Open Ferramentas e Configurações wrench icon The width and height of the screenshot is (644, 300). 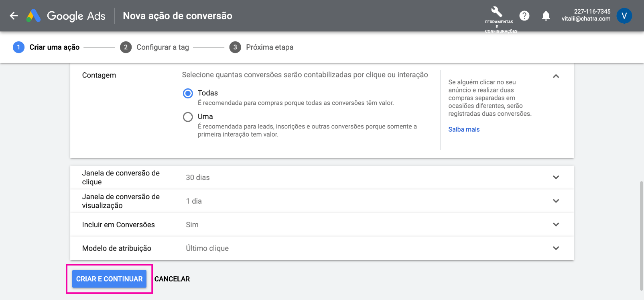[497, 12]
